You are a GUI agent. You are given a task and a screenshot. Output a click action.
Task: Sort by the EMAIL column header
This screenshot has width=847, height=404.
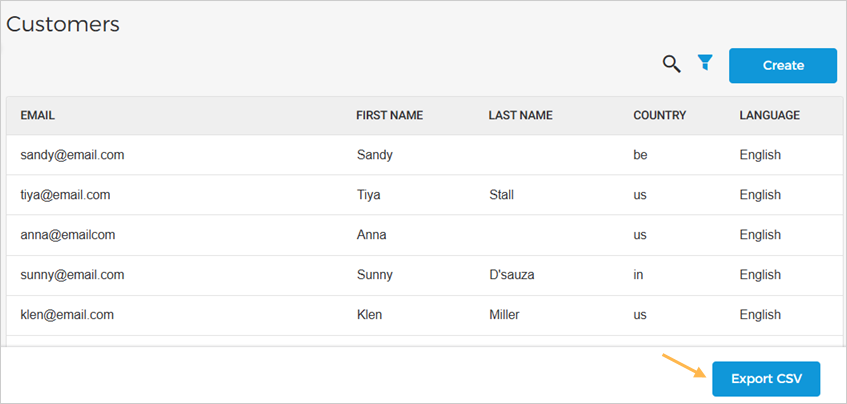point(37,115)
